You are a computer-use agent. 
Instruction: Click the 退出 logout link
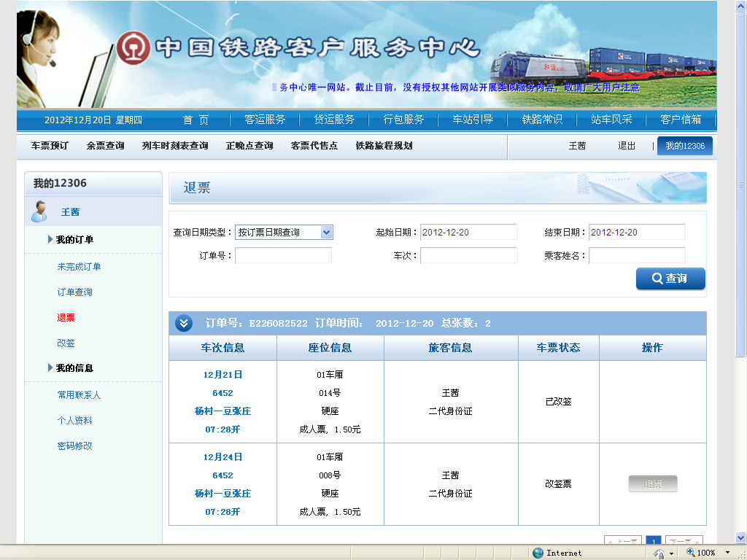627,146
